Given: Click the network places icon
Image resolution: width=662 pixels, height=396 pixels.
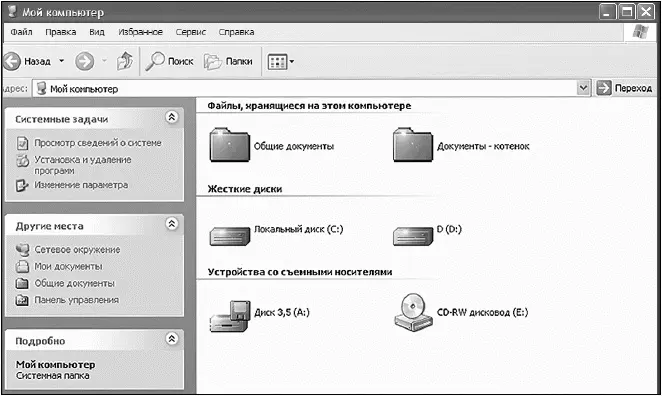Looking at the screenshot, I should coord(22,250).
